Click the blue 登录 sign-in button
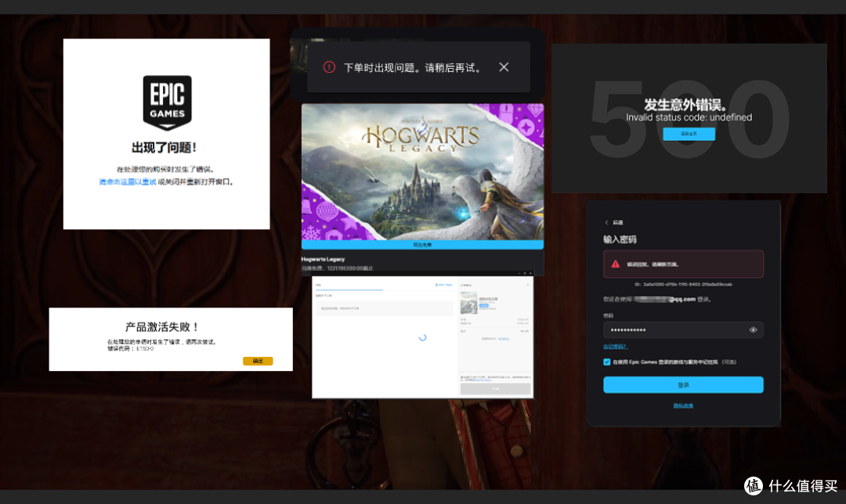 pyautogui.click(x=683, y=385)
